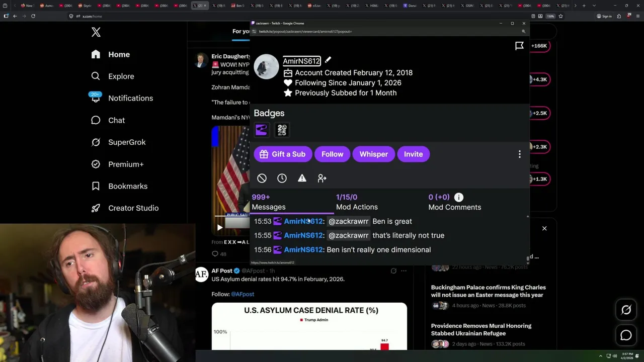The image size is (644, 362).
Task: Open the tab list dropdown chevron
Action: [594, 6]
